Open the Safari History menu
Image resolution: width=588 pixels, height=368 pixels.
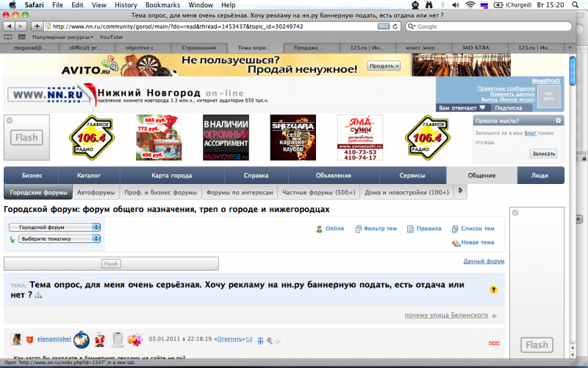tap(126, 5)
